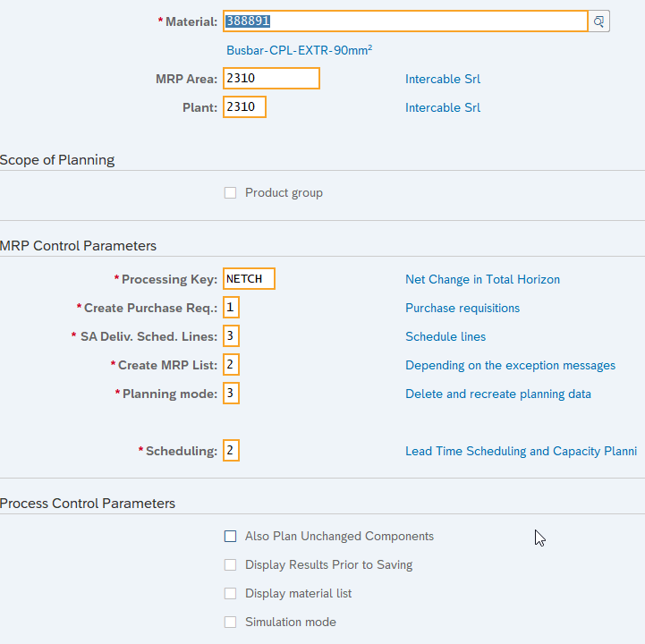Click the Create Purchase Req. field
The width and height of the screenshot is (645, 644).
pos(231,308)
